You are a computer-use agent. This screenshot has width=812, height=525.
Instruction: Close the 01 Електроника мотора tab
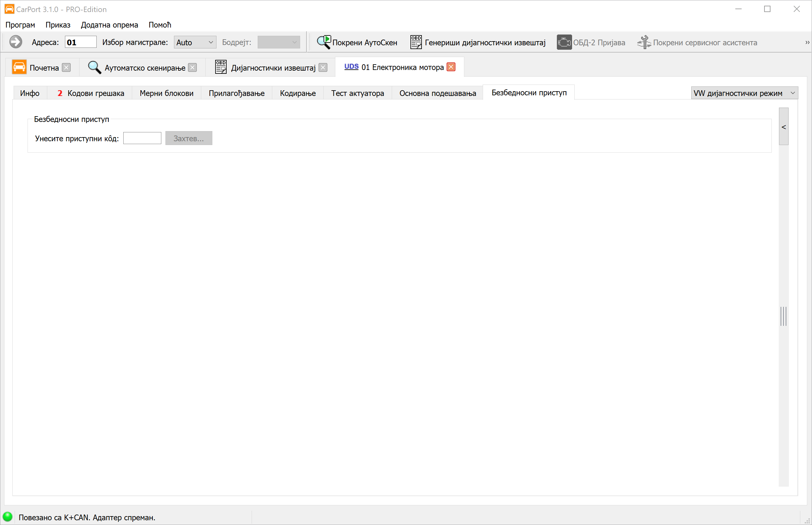coord(451,67)
